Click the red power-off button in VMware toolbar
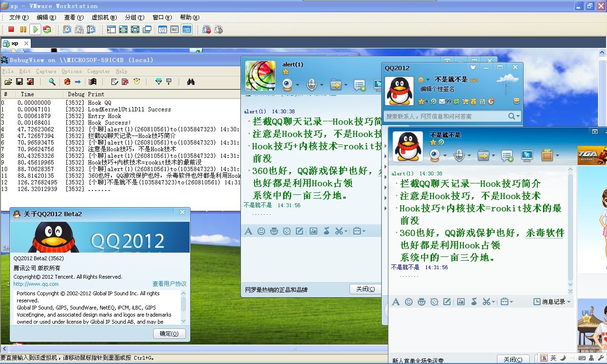This screenshot has width=607, height=364. 11,29
